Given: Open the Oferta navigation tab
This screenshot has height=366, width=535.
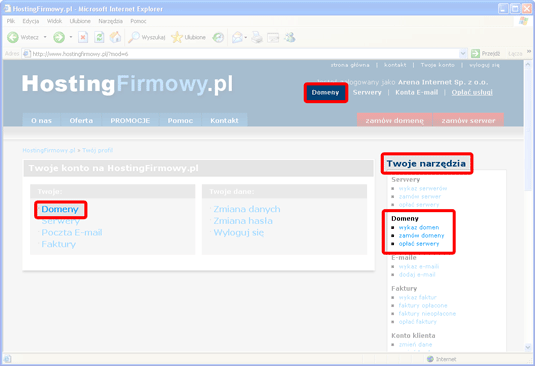Looking at the screenshot, I should click(81, 120).
